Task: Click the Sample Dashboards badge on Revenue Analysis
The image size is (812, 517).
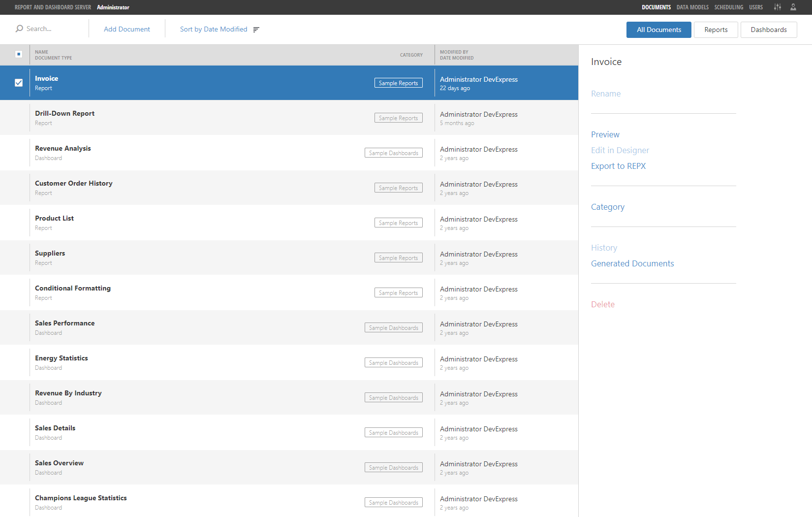Action: (x=393, y=153)
